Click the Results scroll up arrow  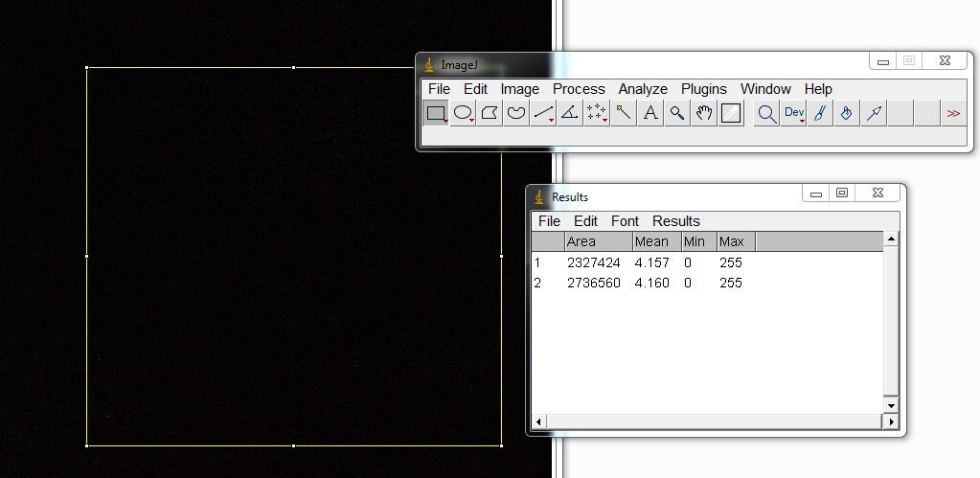pyautogui.click(x=891, y=239)
